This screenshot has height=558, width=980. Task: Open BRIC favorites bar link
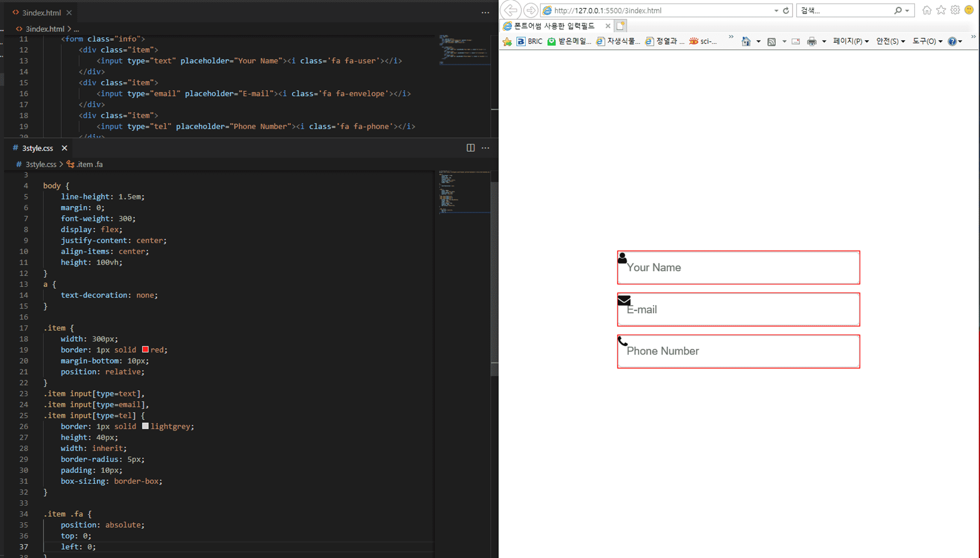pyautogui.click(x=529, y=41)
